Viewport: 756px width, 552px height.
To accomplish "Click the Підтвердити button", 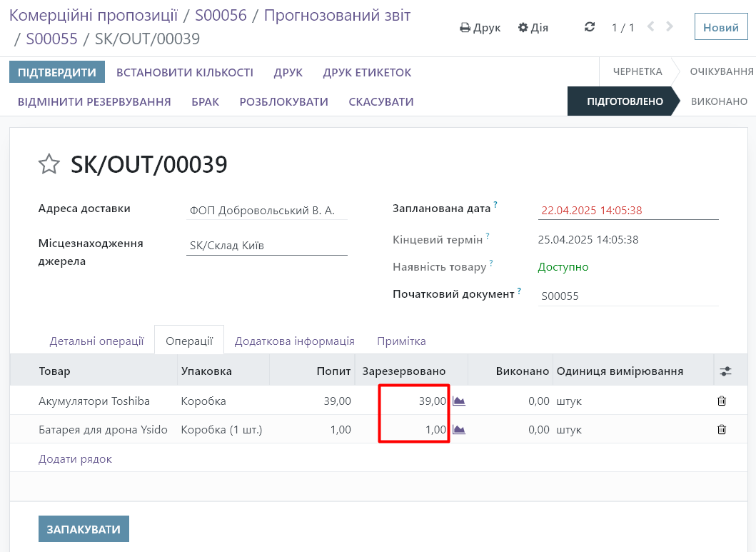I will [x=57, y=72].
